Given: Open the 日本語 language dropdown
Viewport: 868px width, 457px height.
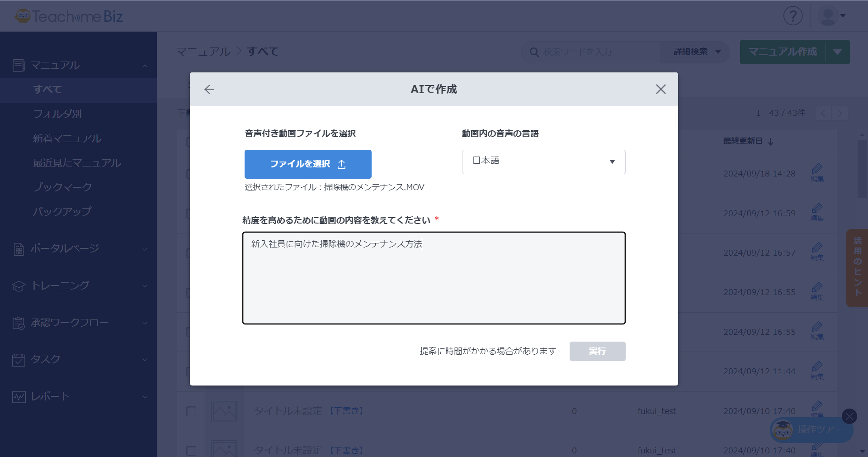Looking at the screenshot, I should 543,162.
